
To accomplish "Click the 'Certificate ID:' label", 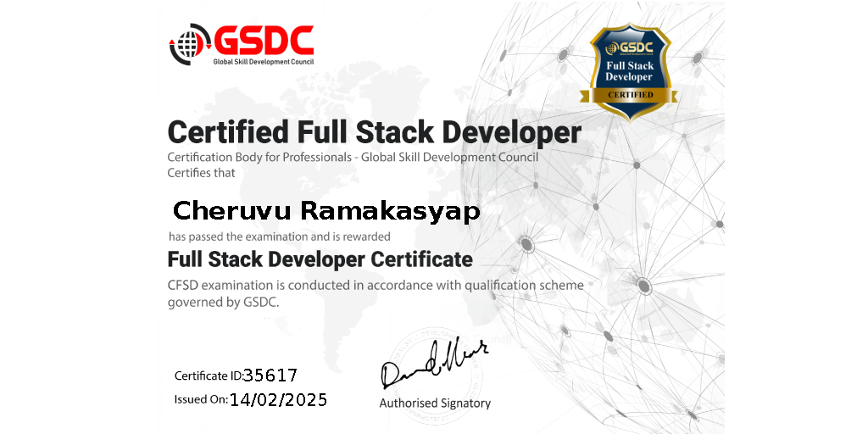I will [209, 376].
